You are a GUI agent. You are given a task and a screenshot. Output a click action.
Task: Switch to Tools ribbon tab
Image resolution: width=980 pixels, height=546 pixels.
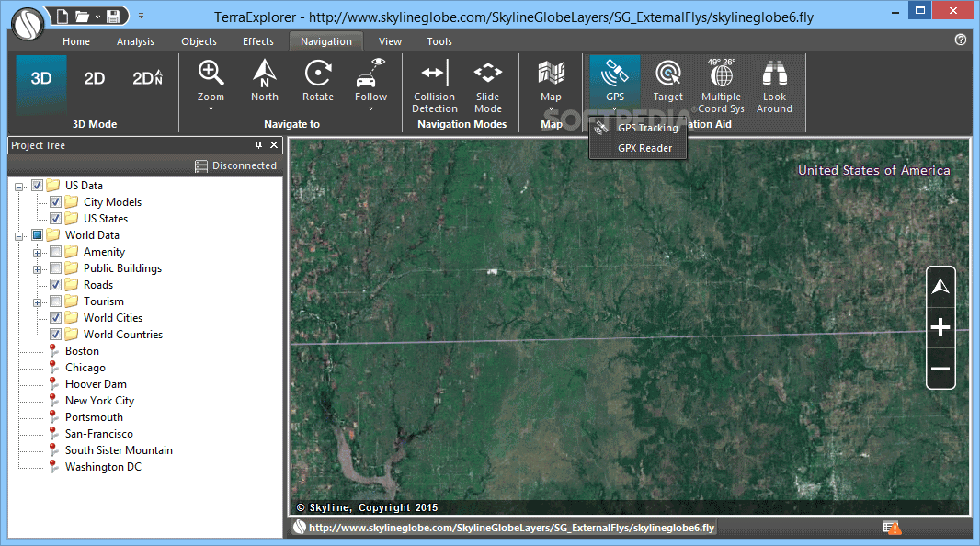(439, 41)
